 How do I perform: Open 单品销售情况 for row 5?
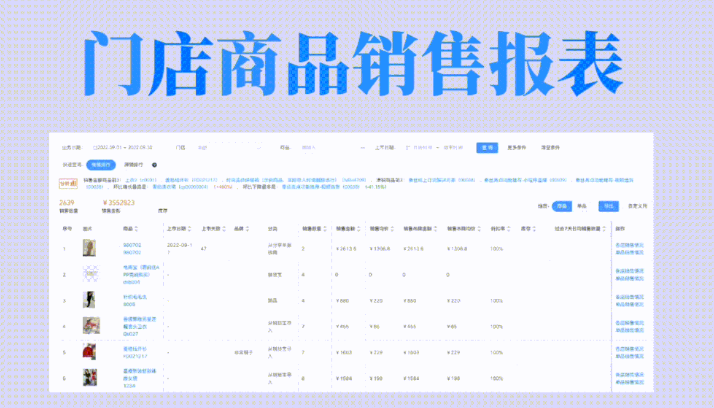click(630, 356)
